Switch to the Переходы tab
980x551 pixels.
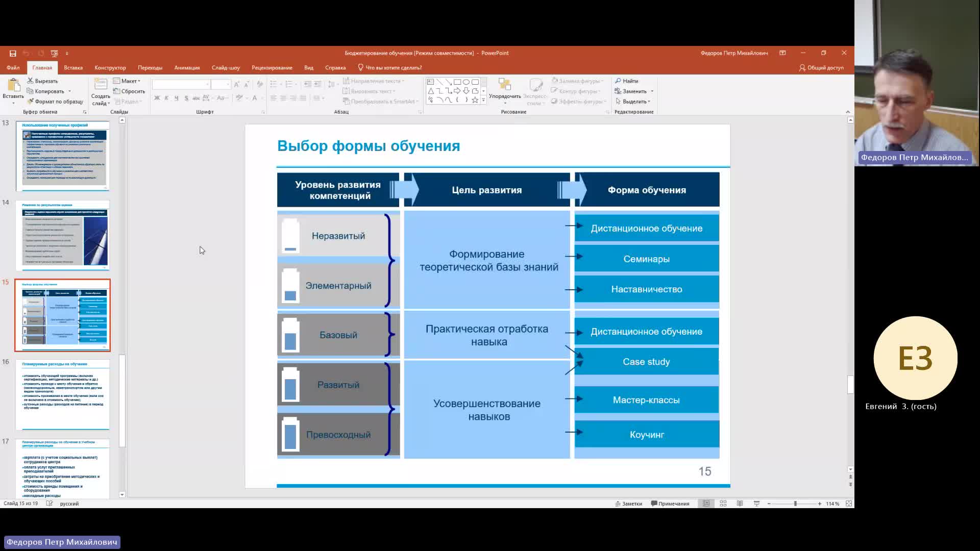[150, 67]
